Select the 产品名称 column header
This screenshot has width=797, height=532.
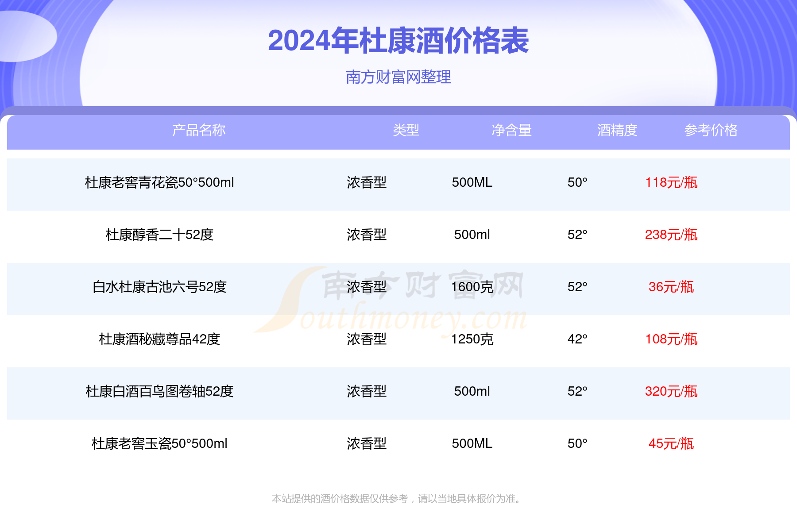(199, 130)
